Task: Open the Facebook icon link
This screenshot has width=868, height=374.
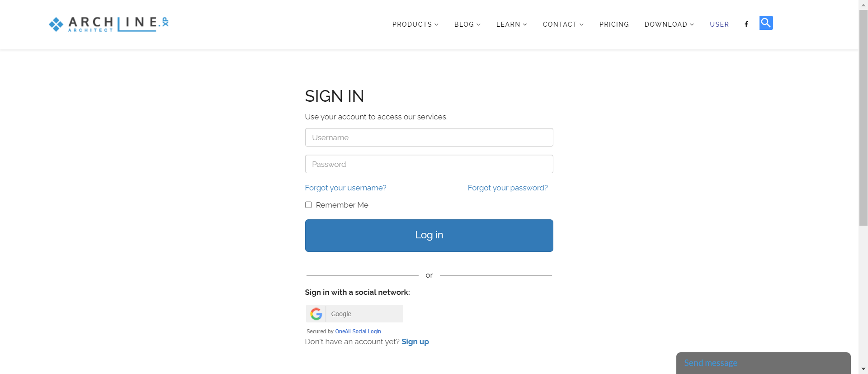Action: 746,24
